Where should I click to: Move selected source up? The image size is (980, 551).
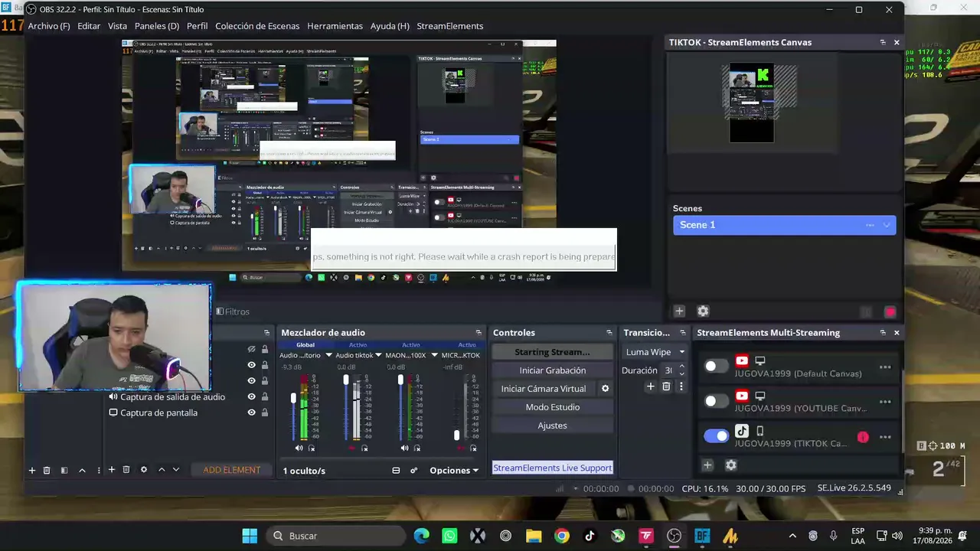coord(162,470)
